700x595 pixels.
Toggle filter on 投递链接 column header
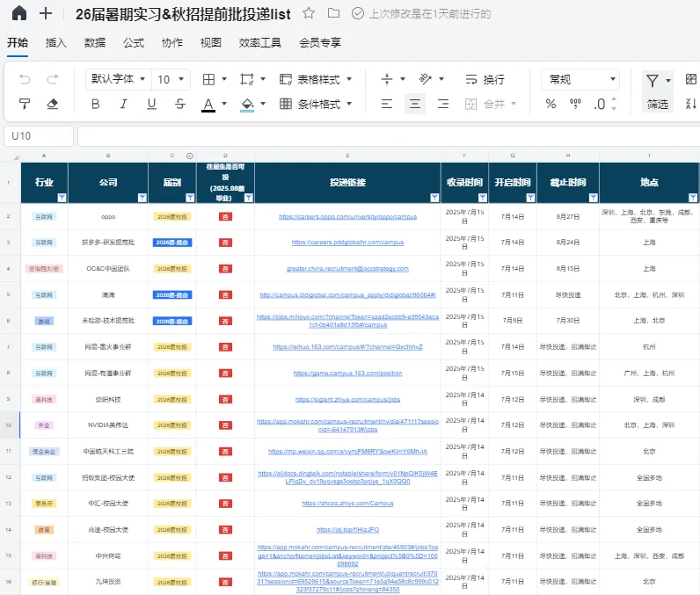click(x=434, y=198)
